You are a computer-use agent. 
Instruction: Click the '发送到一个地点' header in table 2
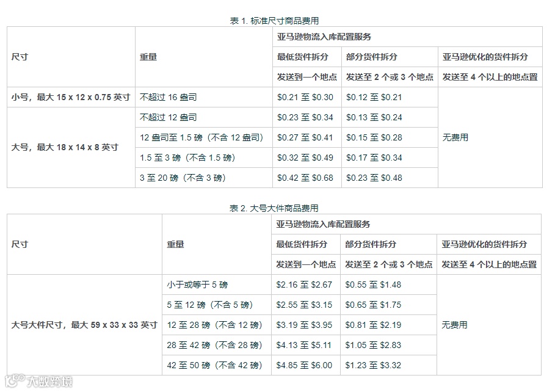(306, 264)
